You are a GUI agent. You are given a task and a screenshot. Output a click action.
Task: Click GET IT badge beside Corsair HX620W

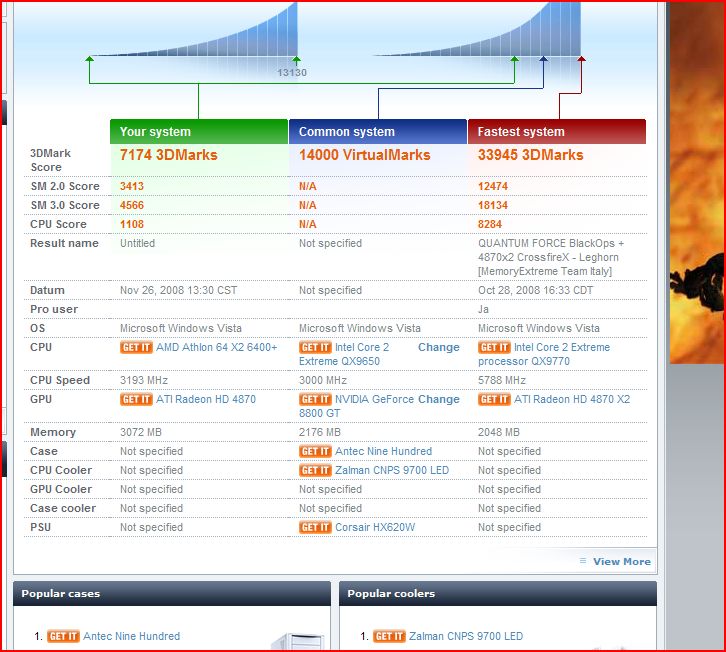[x=315, y=527]
